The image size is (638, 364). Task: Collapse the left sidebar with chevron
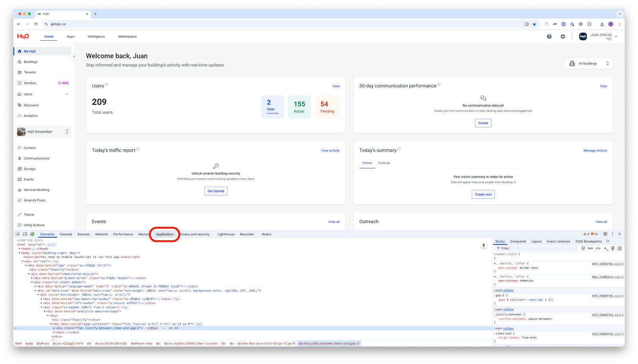pyautogui.click(x=74, y=57)
